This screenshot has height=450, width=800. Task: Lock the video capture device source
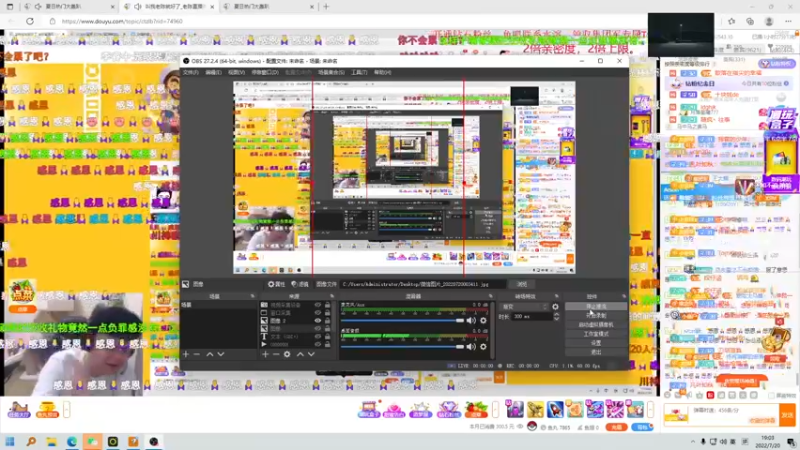(328, 305)
